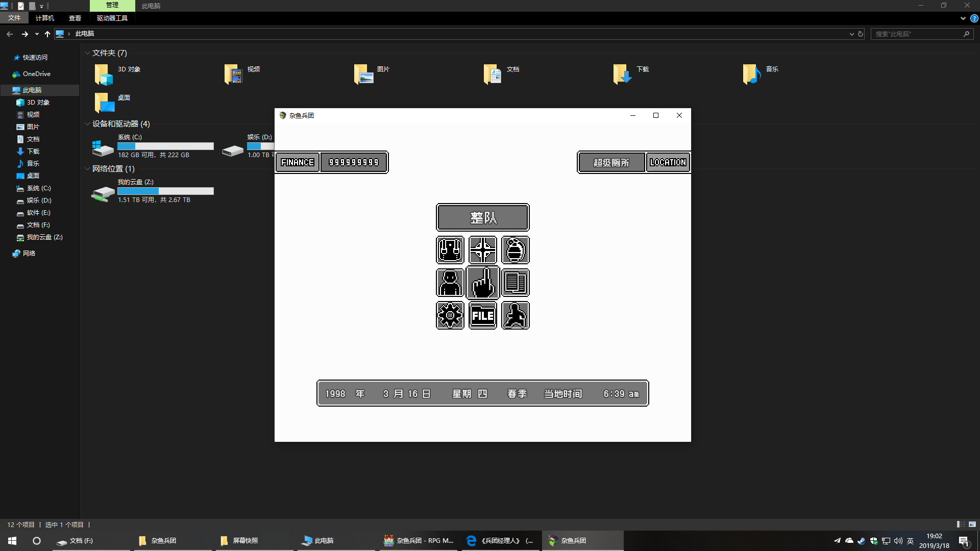Click the 999999999 finance value
The image size is (980, 551).
tap(354, 162)
